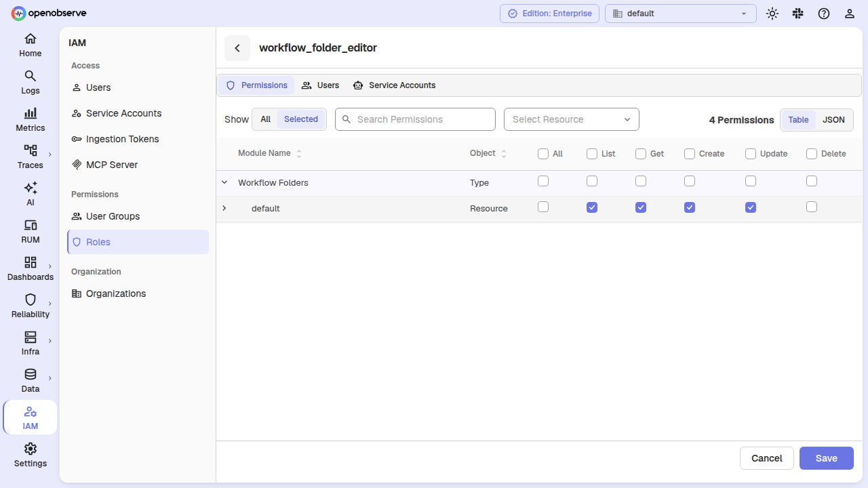This screenshot has height=488, width=868.
Task: Switch to the Users tab
Action: 320,85
